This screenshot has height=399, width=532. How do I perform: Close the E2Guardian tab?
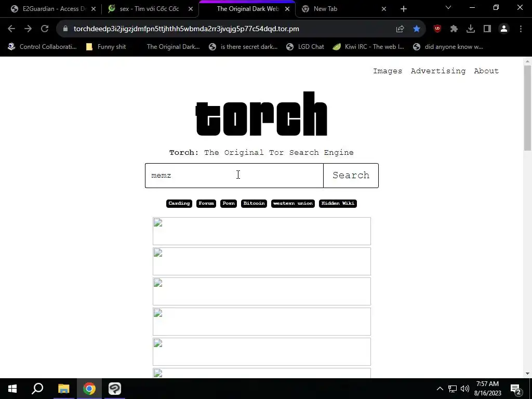(x=94, y=9)
